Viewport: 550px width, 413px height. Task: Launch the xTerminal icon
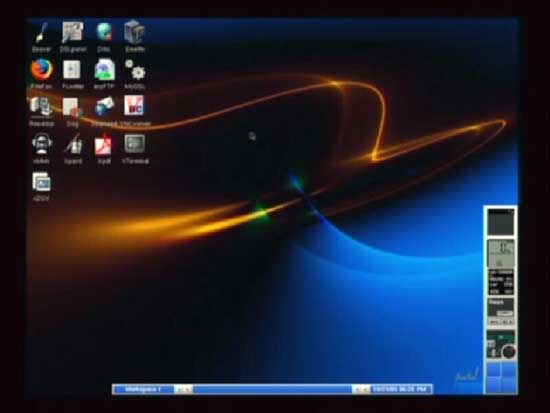pos(135,144)
